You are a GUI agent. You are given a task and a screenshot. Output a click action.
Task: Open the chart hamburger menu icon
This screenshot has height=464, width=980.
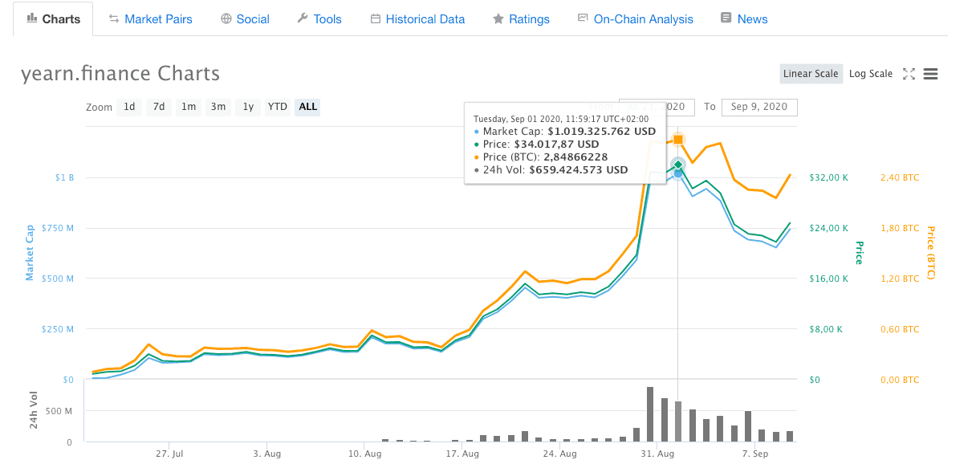[x=931, y=74]
